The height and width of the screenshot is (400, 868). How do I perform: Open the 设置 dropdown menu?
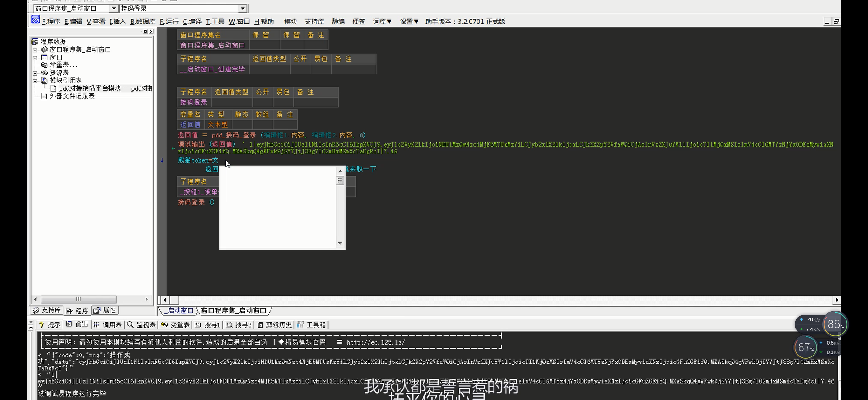[409, 22]
